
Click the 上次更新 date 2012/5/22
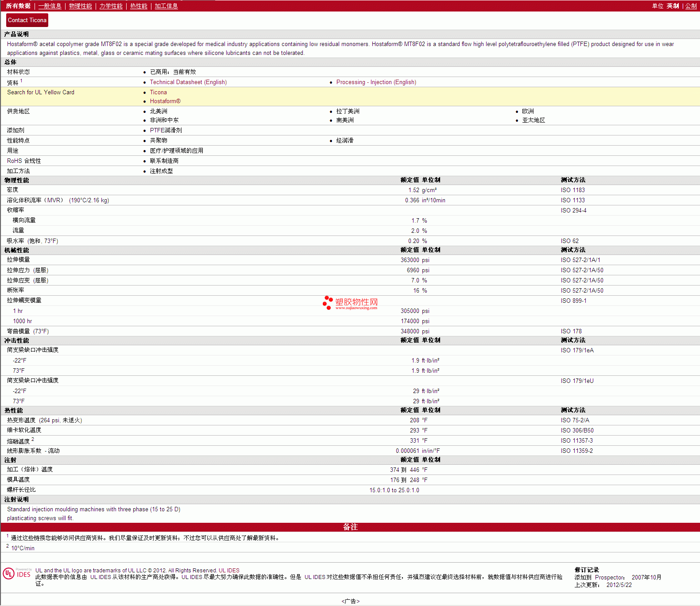(x=619, y=585)
